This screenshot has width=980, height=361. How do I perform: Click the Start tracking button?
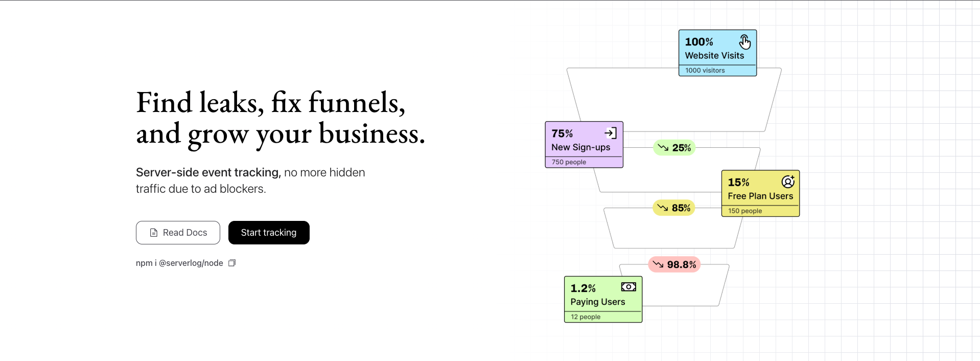[x=269, y=233]
